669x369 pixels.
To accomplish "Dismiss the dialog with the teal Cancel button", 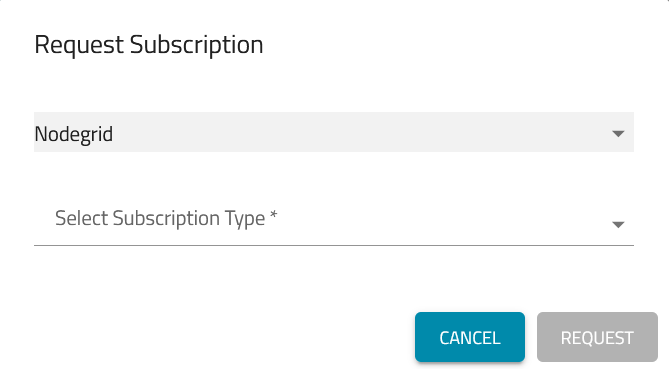I will click(x=470, y=337).
